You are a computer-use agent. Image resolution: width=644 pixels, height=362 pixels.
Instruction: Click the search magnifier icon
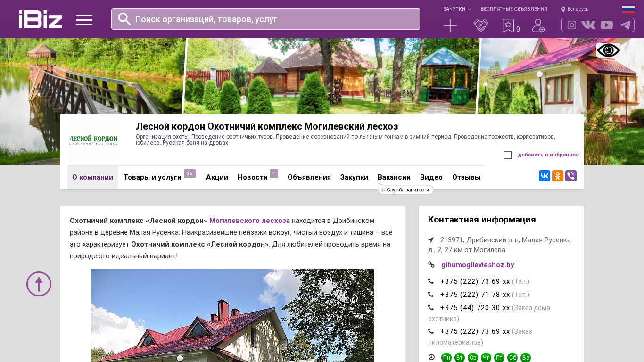[124, 19]
